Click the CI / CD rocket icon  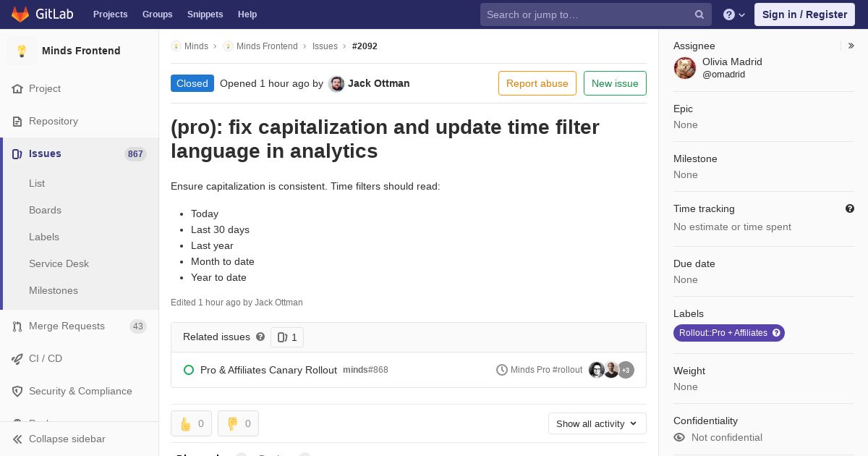coord(17,359)
